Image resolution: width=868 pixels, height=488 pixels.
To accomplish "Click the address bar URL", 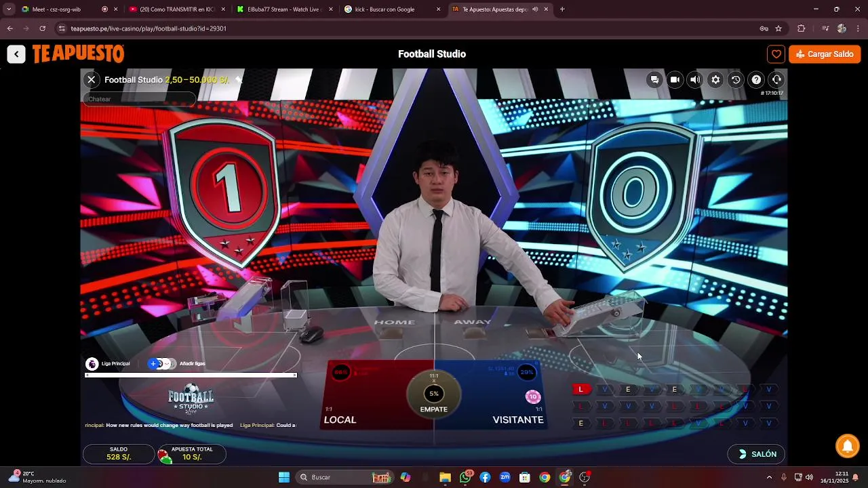I will (x=149, y=28).
